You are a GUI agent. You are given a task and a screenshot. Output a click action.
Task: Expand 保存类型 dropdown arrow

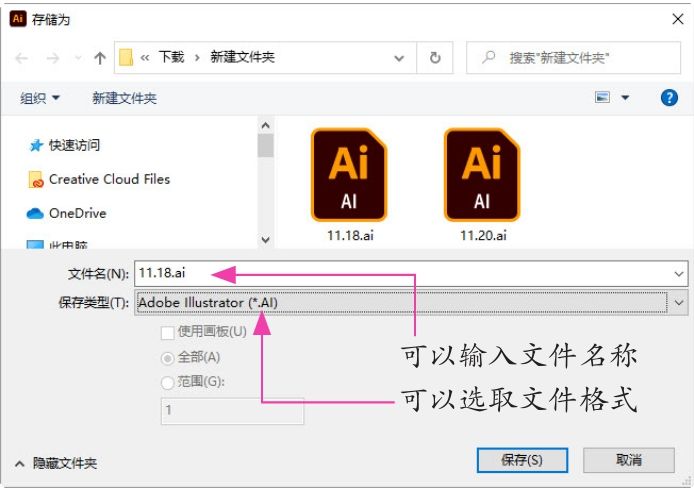tap(679, 303)
